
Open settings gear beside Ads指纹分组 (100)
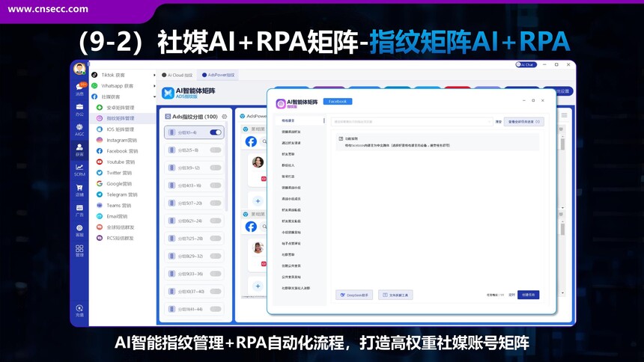pos(224,117)
